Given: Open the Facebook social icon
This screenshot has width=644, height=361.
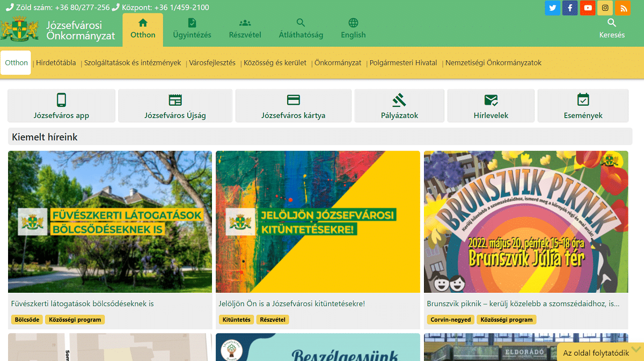Looking at the screenshot, I should click(570, 8).
